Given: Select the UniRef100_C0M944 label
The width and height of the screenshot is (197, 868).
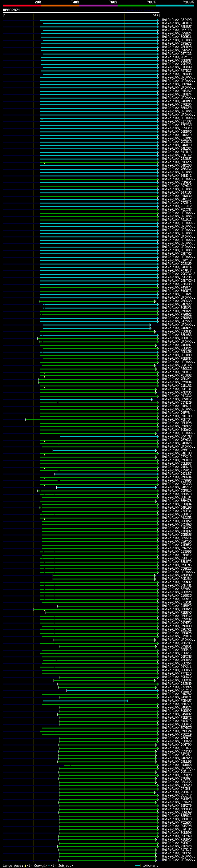Looking at the screenshot, I should pyautogui.click(x=177, y=84).
